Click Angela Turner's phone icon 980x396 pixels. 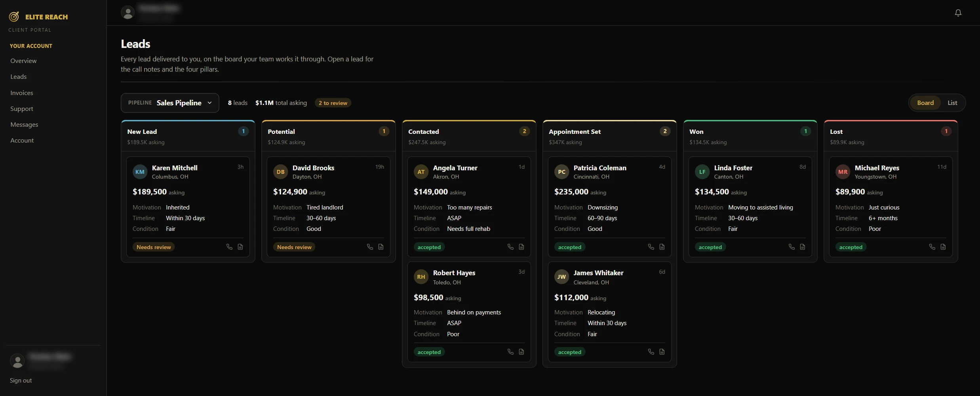(510, 247)
